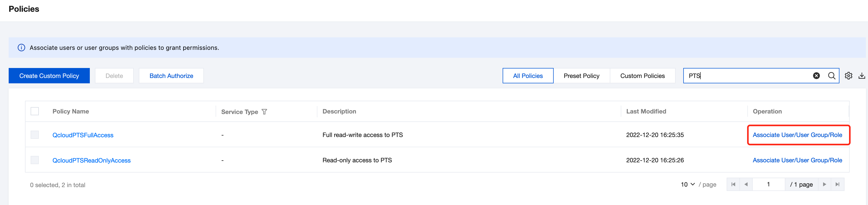
Task: Check the QcloudPTSFullAccess row checkbox
Action: 35,135
